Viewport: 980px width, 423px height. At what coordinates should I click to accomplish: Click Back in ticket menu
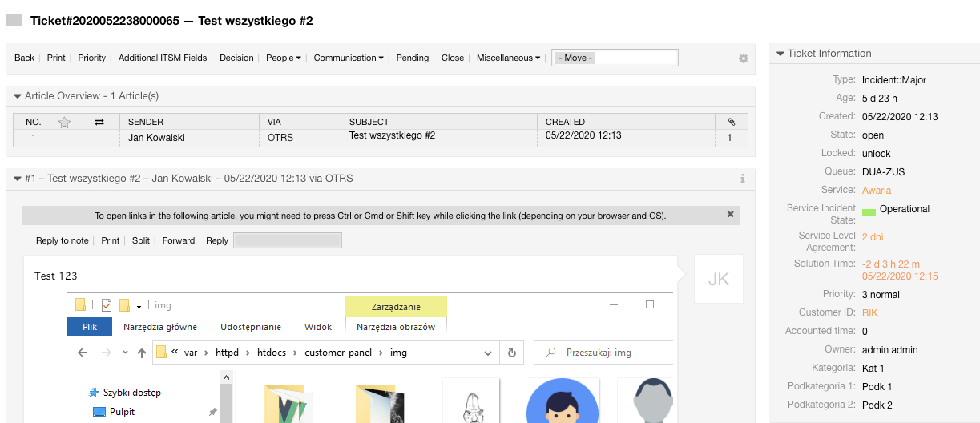click(x=25, y=58)
